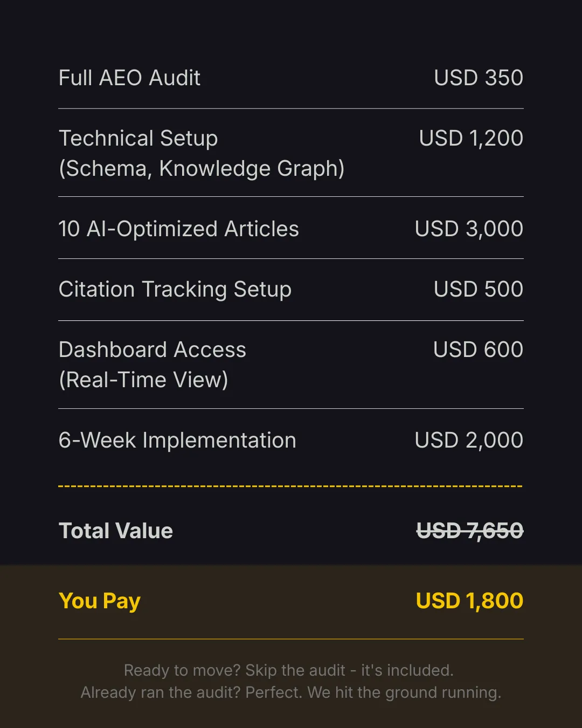Select the USD 2,000 implementation price
The image size is (582, 728).
click(x=469, y=441)
